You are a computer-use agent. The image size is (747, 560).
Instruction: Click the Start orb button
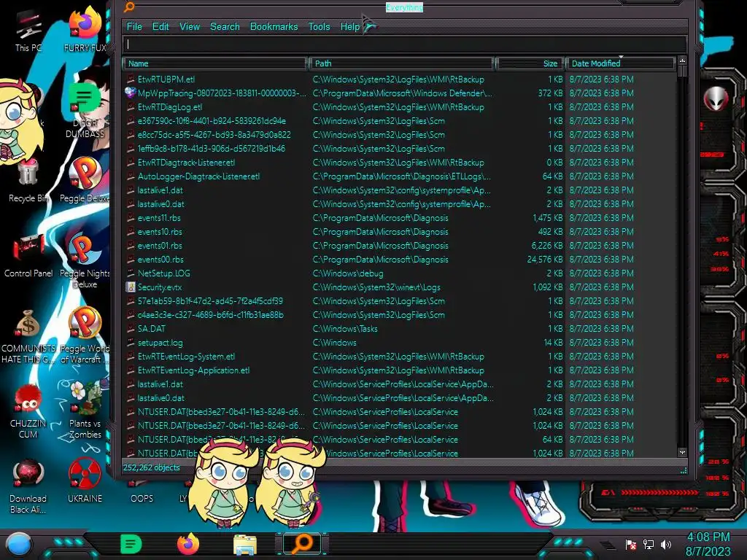(19, 545)
